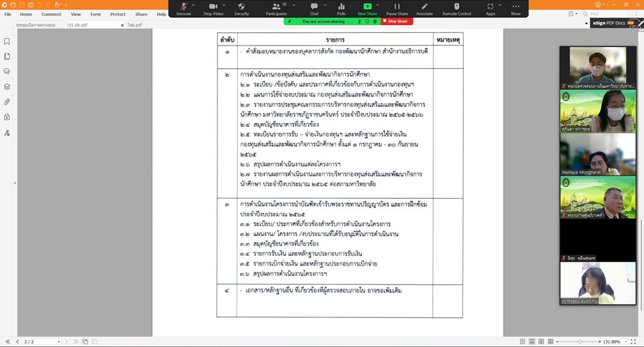The height and width of the screenshot is (347, 644).
Task: Select single page view mode icon
Action: (x=522, y=342)
